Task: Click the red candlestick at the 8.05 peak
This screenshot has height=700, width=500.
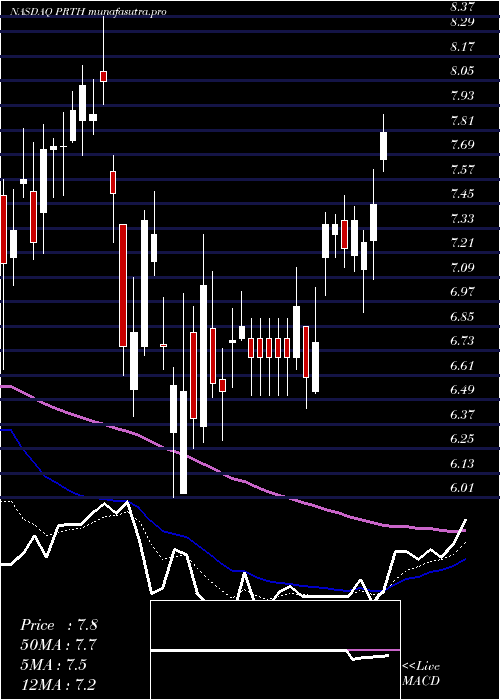Action: (104, 76)
